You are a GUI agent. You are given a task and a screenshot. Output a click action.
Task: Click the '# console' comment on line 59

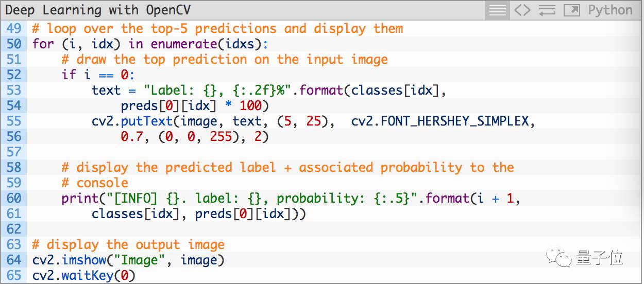pyautogui.click(x=95, y=183)
